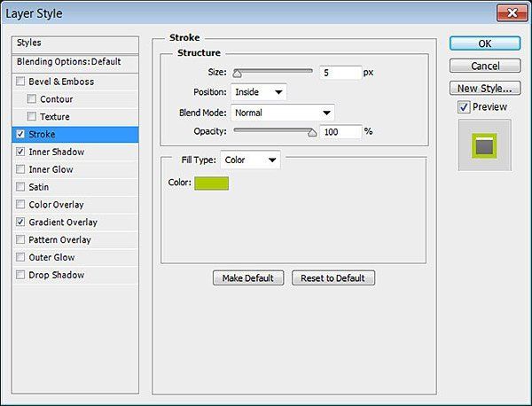Enable the Inner Glow checkbox
532x406 pixels.
[x=20, y=169]
